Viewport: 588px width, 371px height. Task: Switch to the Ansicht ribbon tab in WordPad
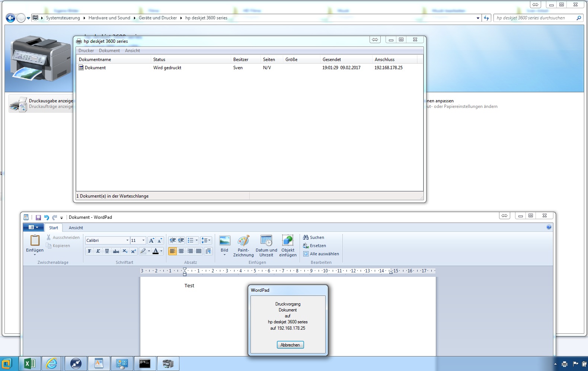click(x=76, y=228)
